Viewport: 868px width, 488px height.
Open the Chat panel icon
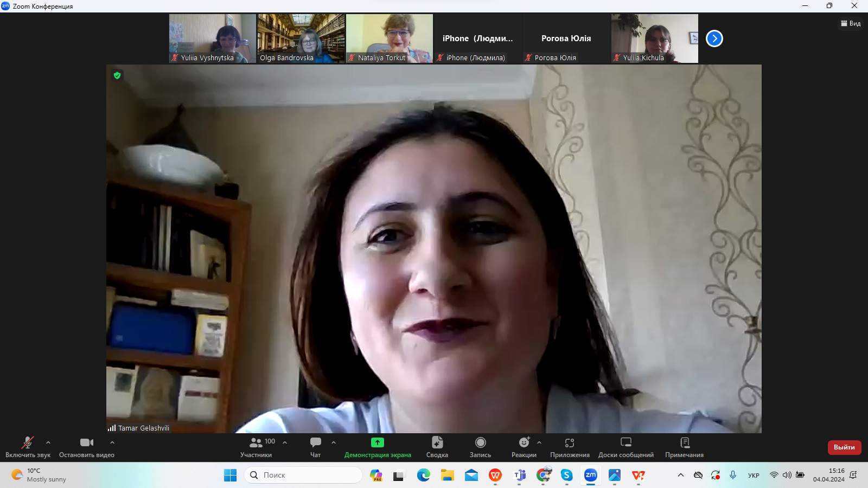pyautogui.click(x=315, y=442)
